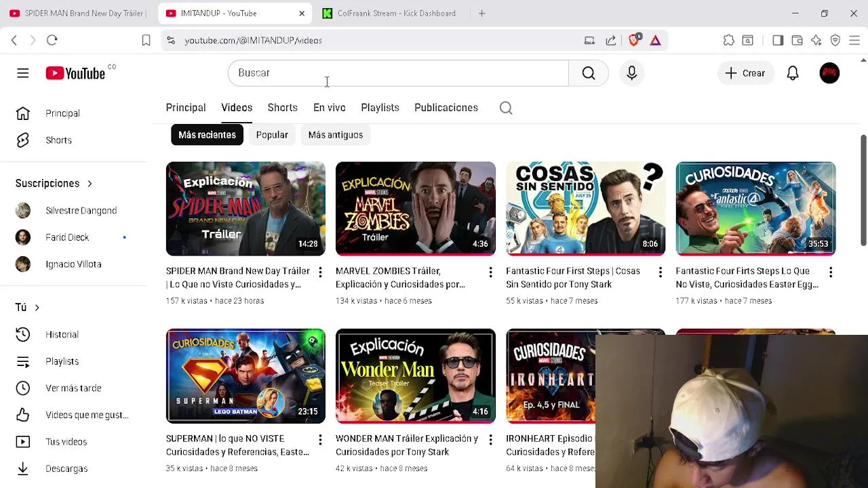Select the Más antiguos filter chip

pyautogui.click(x=336, y=135)
